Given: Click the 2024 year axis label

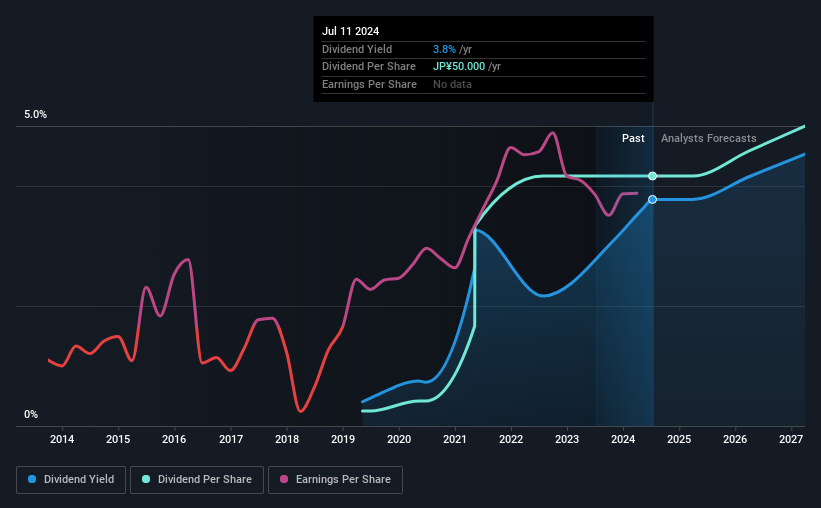Looking at the screenshot, I should point(623,439).
